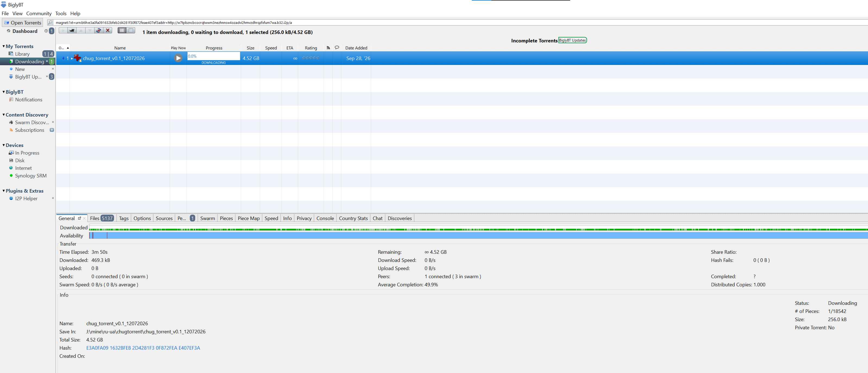Switch to the simple list view mode

coord(131,30)
